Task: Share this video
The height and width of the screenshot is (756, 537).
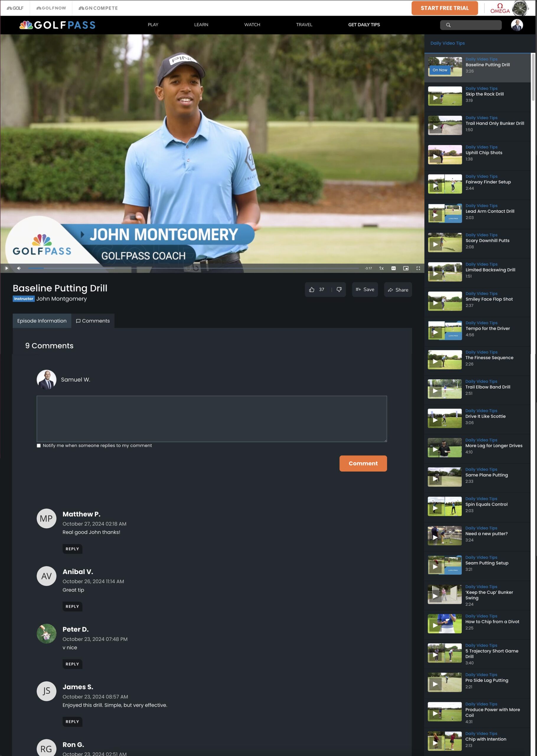Action: pyautogui.click(x=398, y=290)
